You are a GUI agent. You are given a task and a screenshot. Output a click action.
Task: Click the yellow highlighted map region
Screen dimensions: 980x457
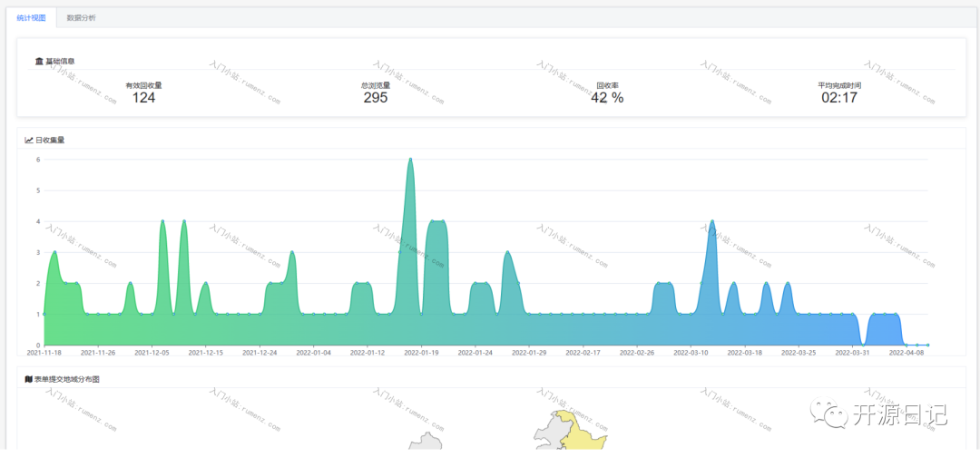(x=582, y=434)
